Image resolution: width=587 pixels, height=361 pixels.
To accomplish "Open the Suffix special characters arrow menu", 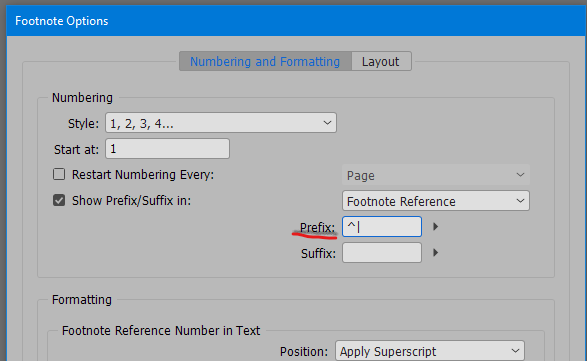I will (x=435, y=253).
